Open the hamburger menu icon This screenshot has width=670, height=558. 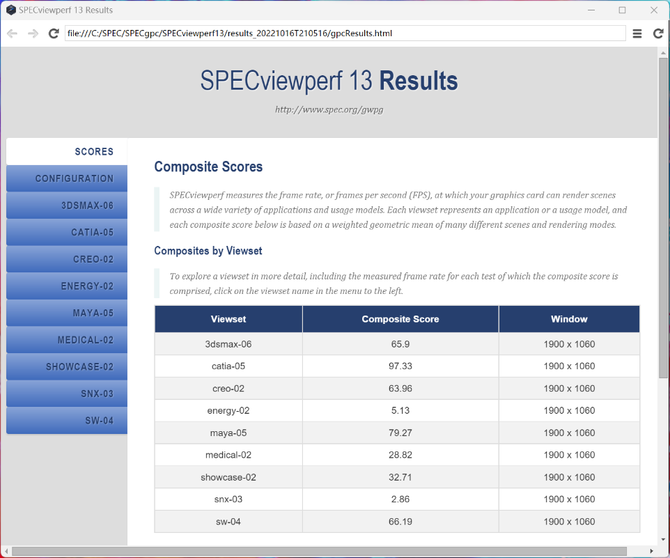click(x=637, y=33)
